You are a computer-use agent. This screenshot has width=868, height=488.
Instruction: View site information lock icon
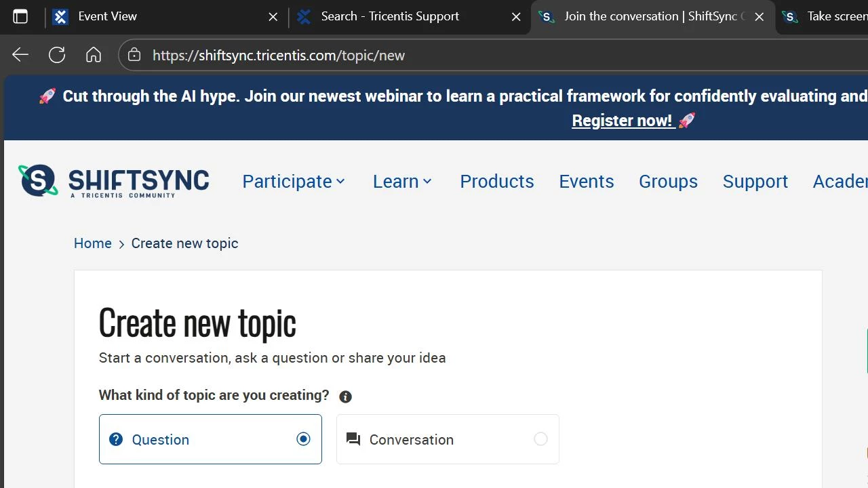[134, 55]
